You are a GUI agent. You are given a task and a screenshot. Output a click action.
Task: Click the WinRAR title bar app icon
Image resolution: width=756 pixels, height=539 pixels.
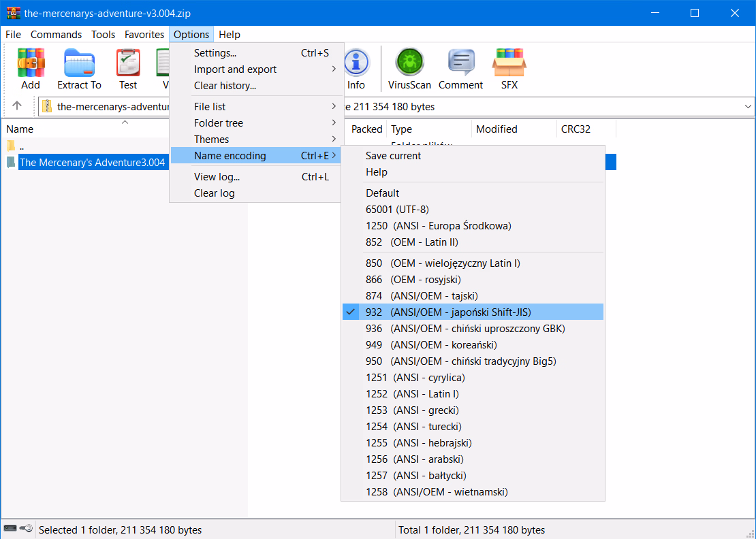coord(14,13)
